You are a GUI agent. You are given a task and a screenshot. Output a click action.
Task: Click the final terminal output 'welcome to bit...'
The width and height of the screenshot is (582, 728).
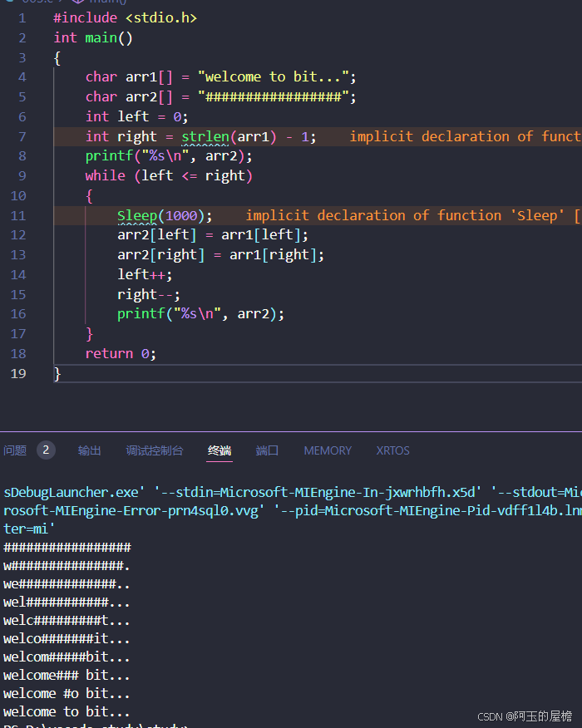[67, 711]
